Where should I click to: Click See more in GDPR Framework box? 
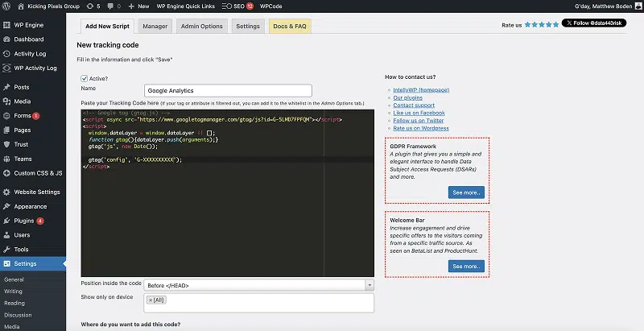coord(466,192)
